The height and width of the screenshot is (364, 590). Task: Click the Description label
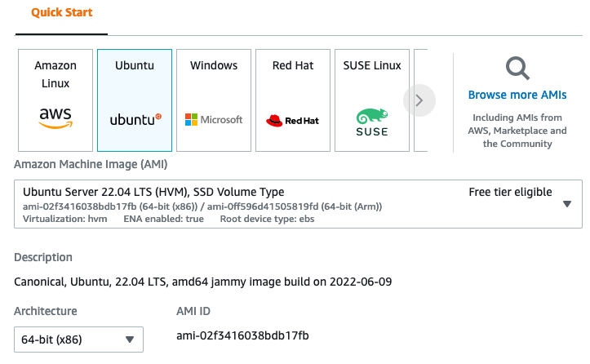tap(43, 257)
